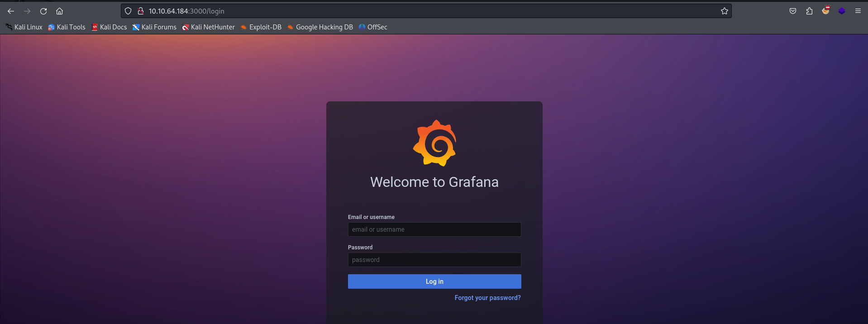Click the tracking protection shield icon
868x324 pixels.
tap(128, 11)
